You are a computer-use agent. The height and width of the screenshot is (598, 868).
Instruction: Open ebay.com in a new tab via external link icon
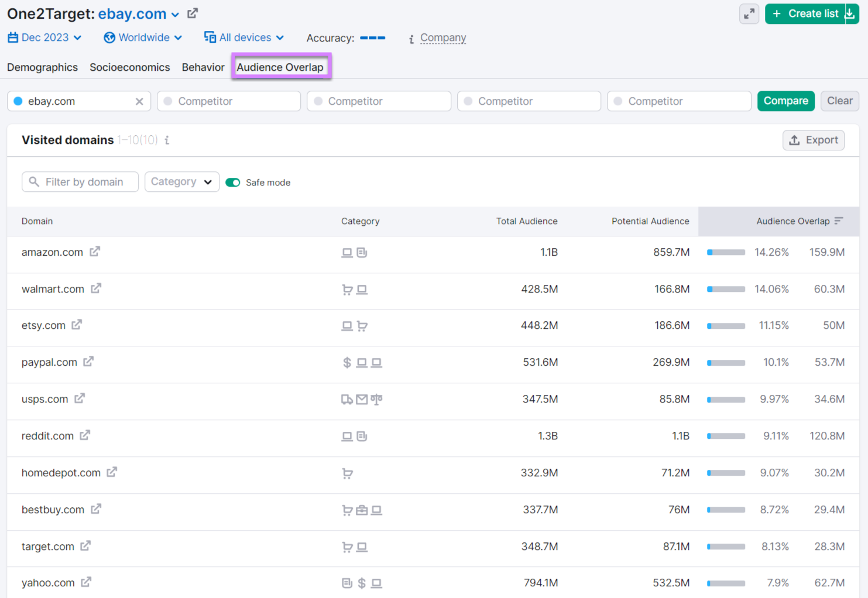(x=193, y=13)
